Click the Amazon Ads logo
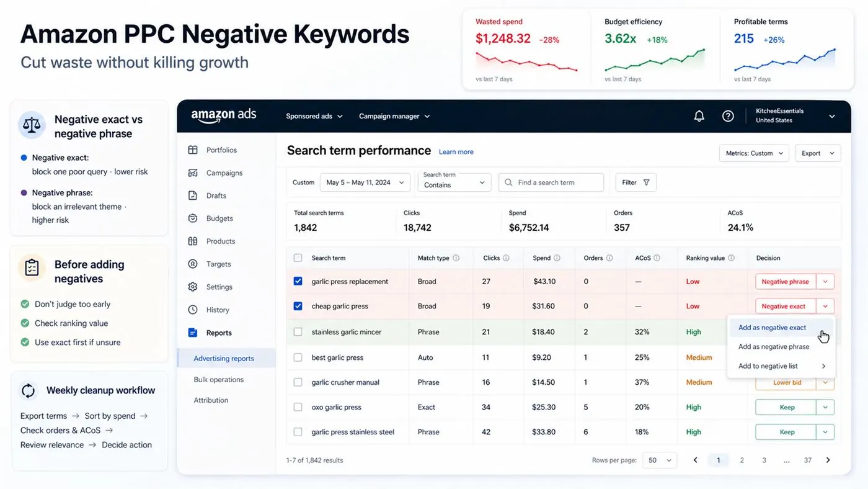This screenshot has width=868, height=489. [224, 116]
